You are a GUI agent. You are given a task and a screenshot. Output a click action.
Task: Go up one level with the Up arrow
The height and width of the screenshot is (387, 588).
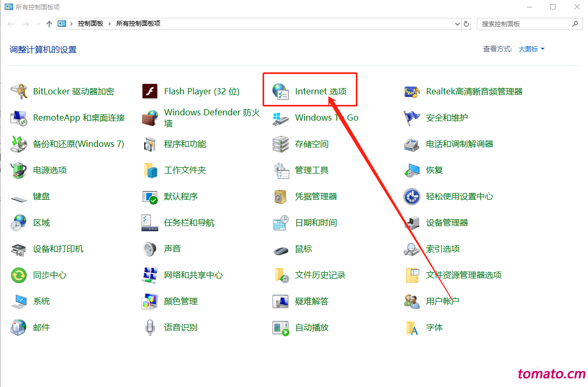click(x=49, y=24)
